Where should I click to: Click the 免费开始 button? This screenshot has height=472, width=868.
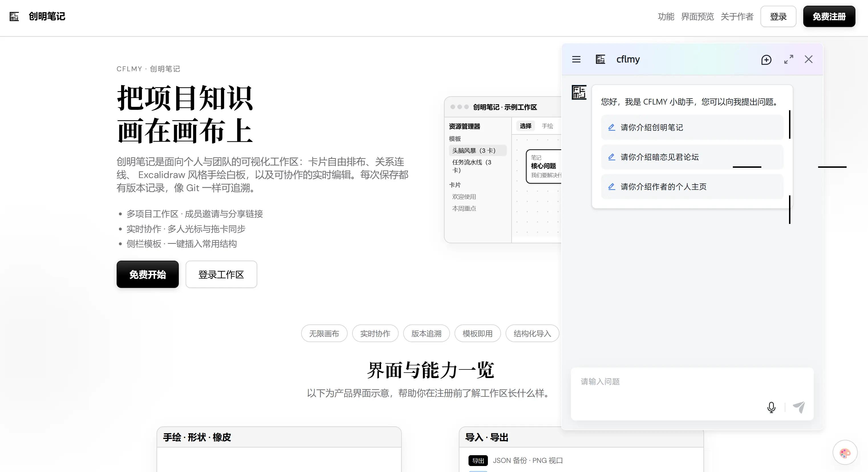tap(148, 274)
